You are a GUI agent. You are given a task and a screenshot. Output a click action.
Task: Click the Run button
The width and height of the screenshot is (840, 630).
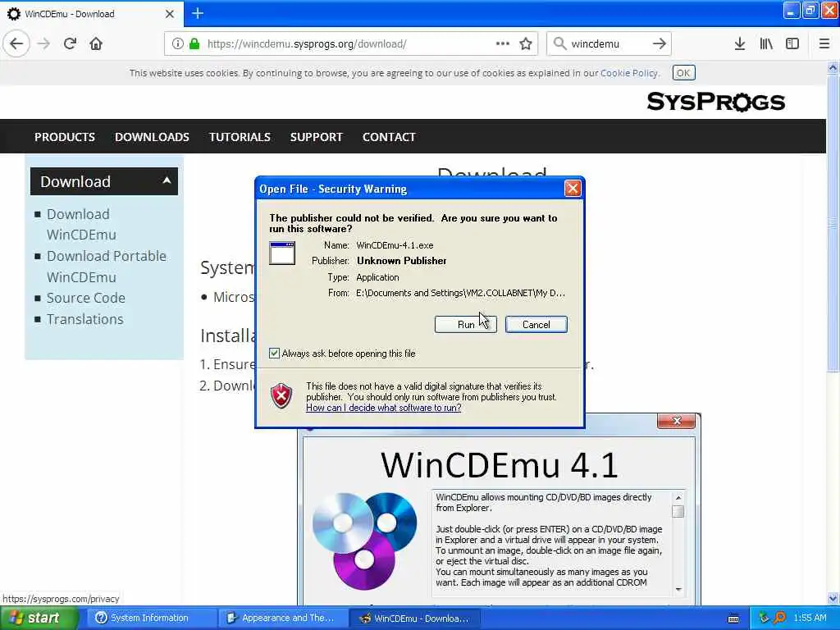(466, 324)
